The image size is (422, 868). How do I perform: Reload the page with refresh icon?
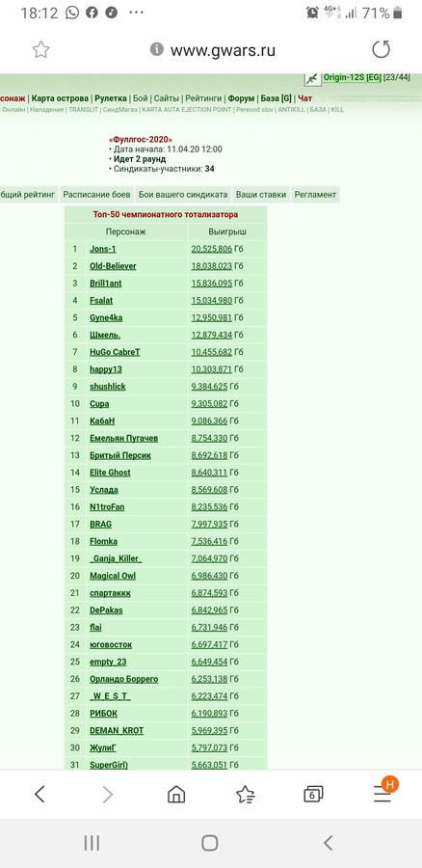tap(382, 50)
